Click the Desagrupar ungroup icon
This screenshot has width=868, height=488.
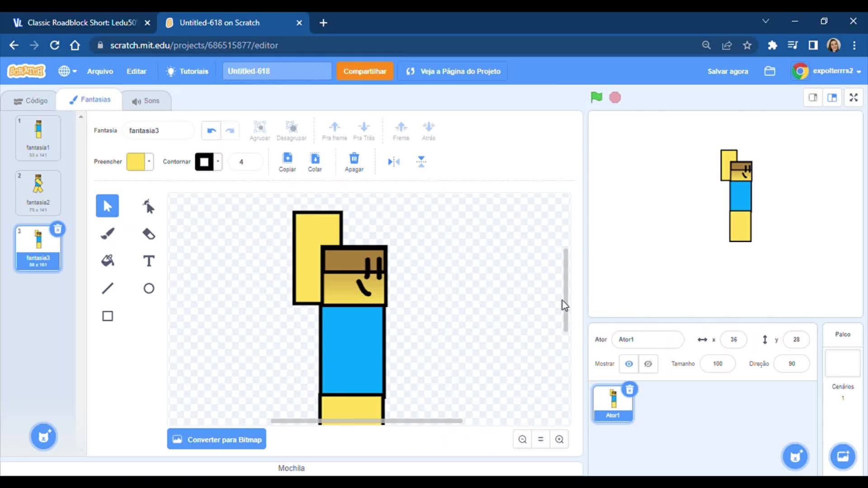[292, 131]
